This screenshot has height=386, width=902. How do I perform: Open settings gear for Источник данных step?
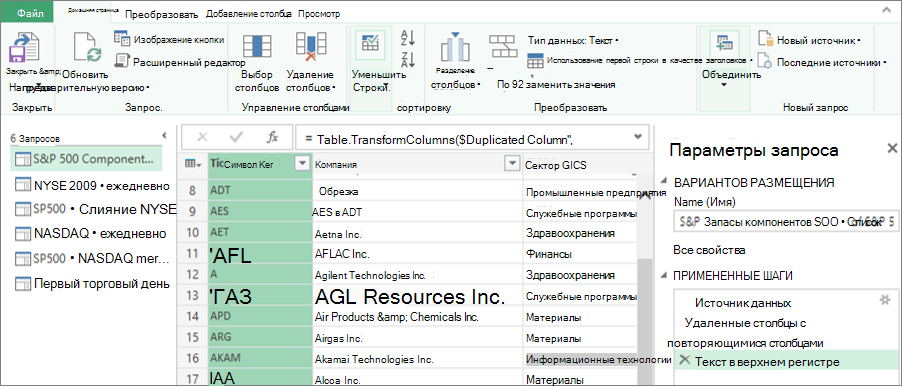coord(885,299)
